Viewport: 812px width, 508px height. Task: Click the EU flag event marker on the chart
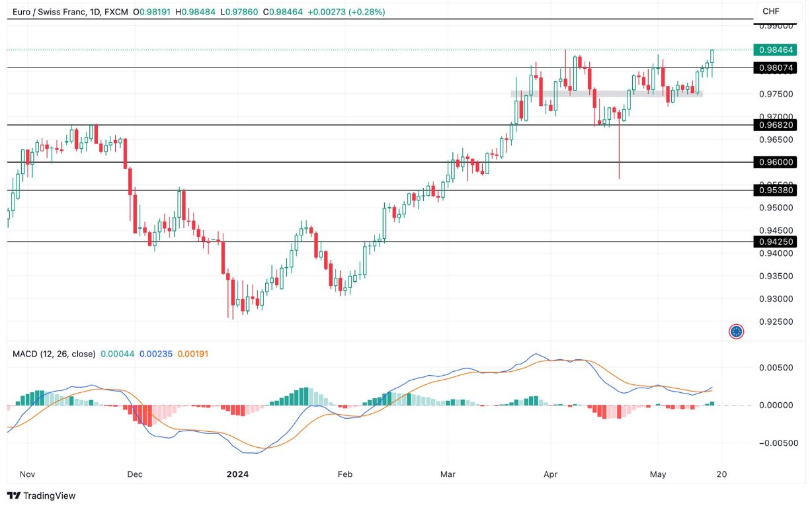tap(736, 331)
